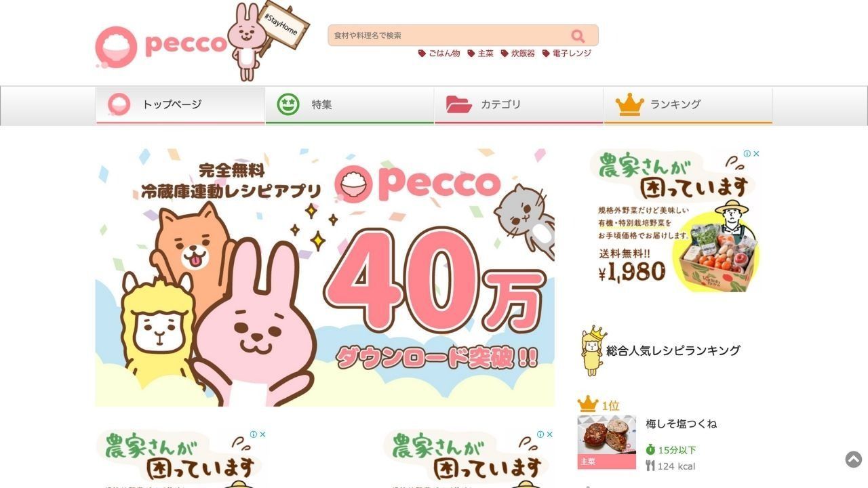Open the ランキング tab
The height and width of the screenshot is (488, 868).
coord(688,105)
